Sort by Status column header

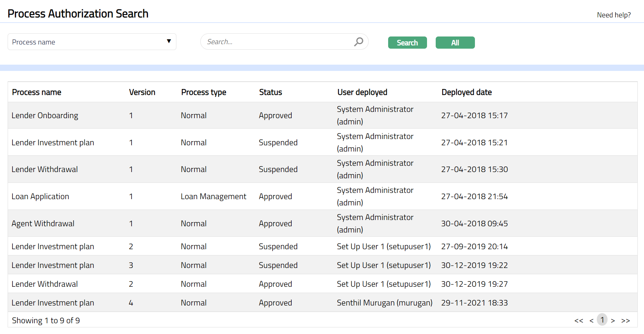click(x=270, y=92)
